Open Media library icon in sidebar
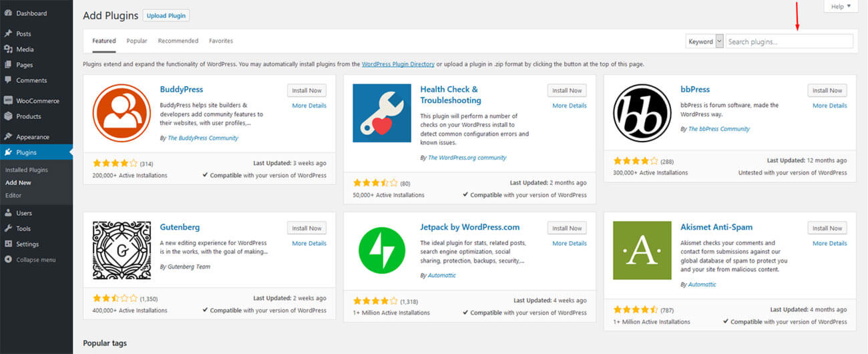Screen dimensions: 868x354 click(x=8, y=49)
